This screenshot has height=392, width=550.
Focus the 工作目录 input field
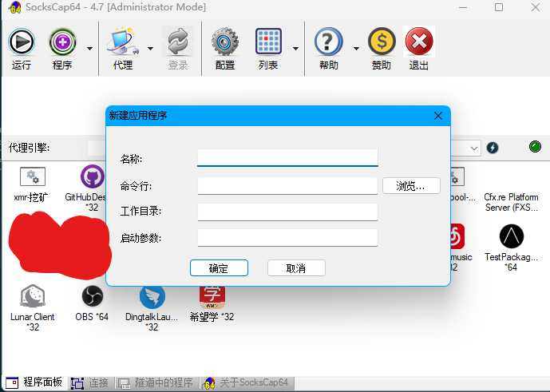(287, 212)
